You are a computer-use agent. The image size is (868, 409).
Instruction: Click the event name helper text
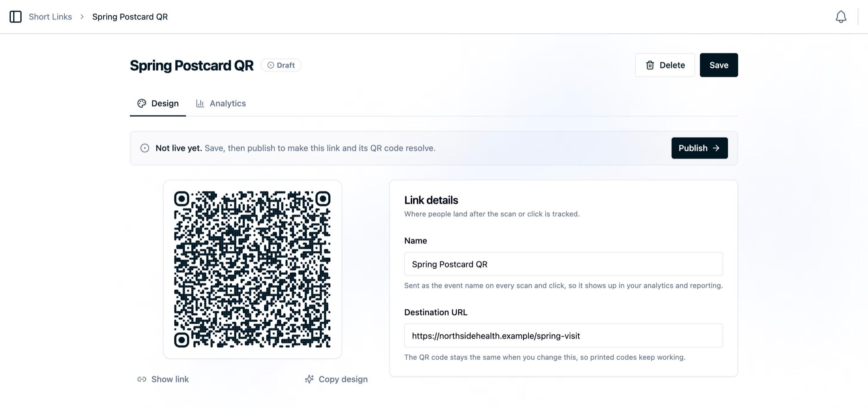[x=563, y=286]
